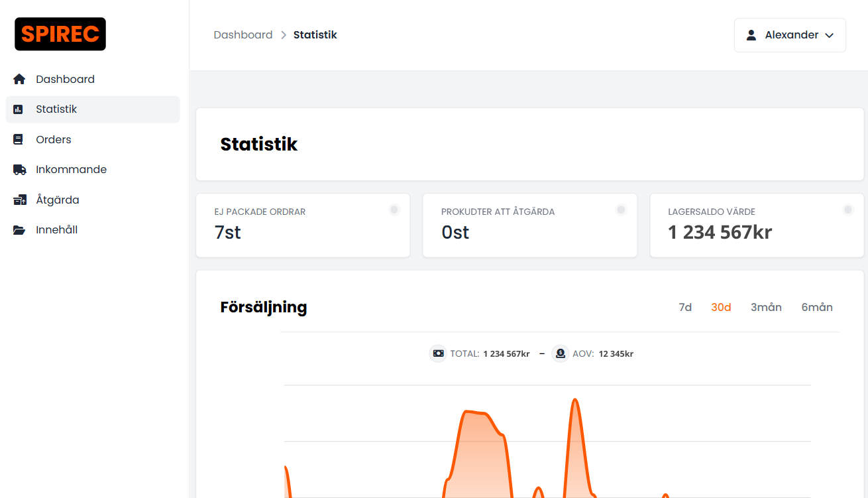The width and height of the screenshot is (868, 498).
Task: Click the user avatar icon beside Alexander
Action: click(x=751, y=35)
